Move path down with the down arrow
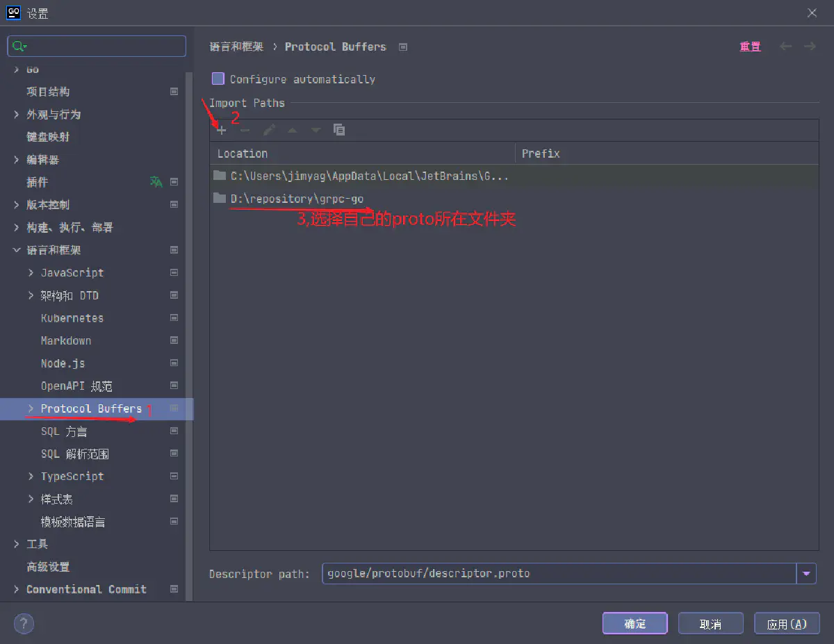The height and width of the screenshot is (644, 834). (x=316, y=130)
